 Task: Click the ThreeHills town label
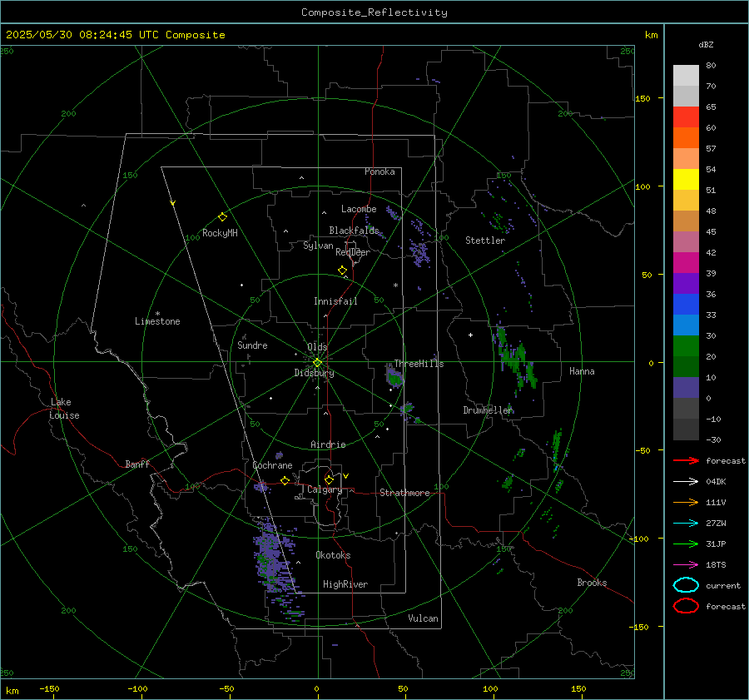point(419,364)
